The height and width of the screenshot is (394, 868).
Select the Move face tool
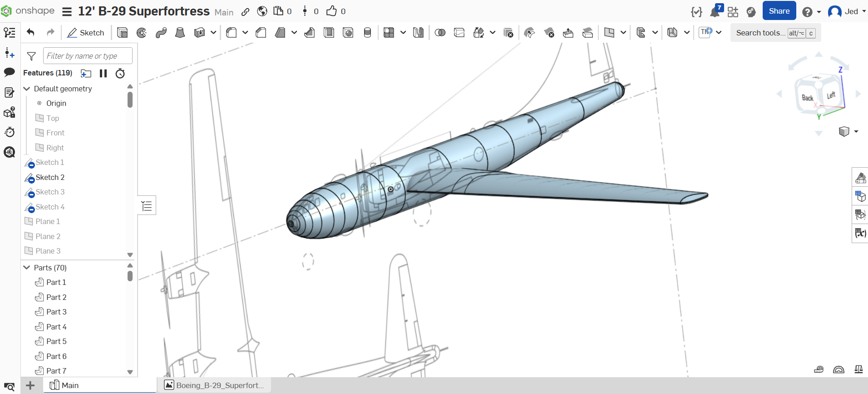[x=568, y=32]
